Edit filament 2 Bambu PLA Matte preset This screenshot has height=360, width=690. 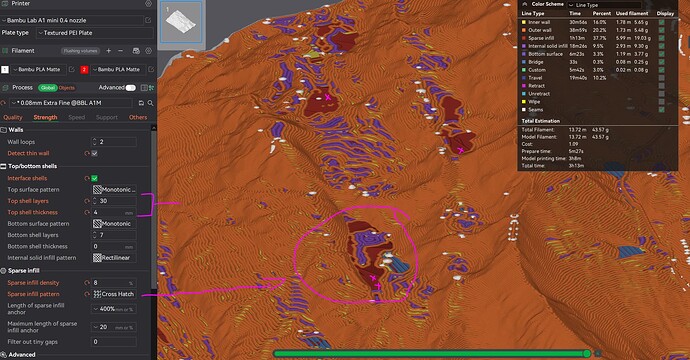(151, 70)
